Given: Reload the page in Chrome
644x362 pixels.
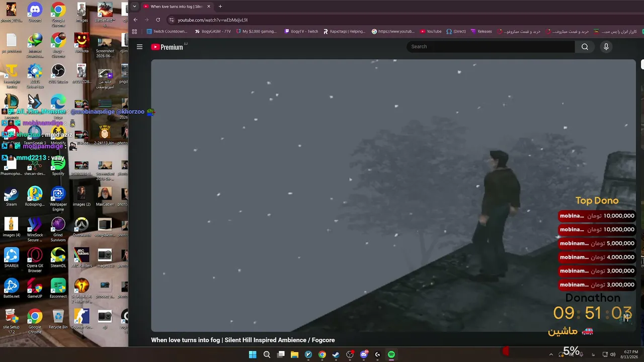Looking at the screenshot, I should [158, 20].
